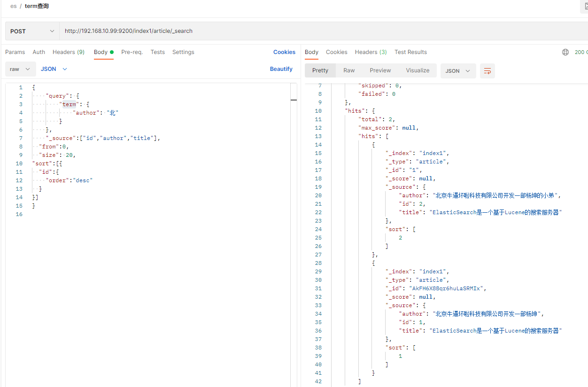The image size is (588, 387).
Task: Open the request Settings tab
Action: tap(183, 52)
